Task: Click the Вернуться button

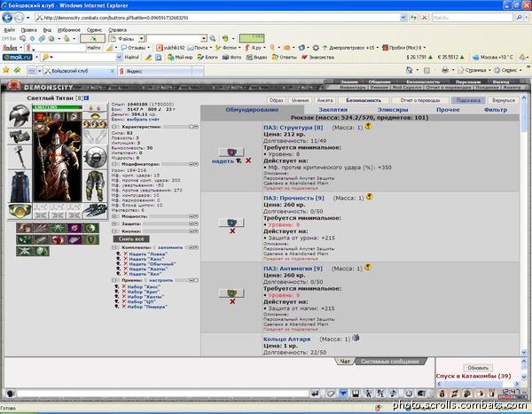Action: click(503, 100)
